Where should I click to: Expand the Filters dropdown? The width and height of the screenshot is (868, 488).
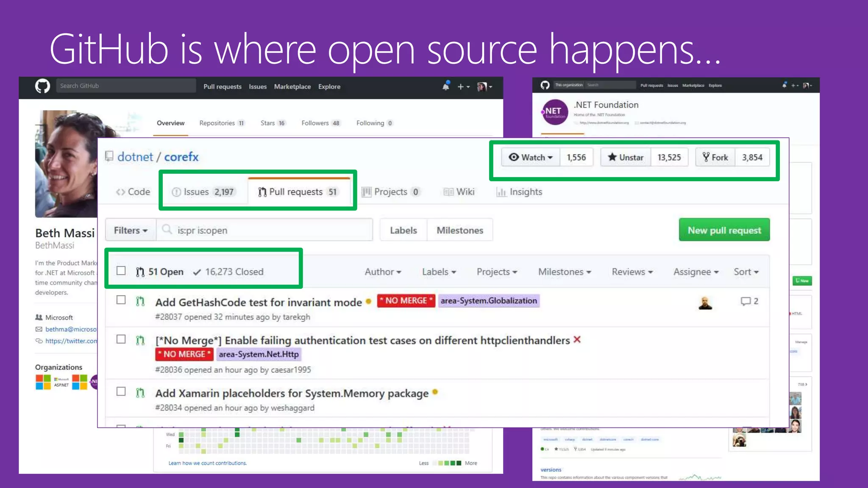pyautogui.click(x=131, y=230)
